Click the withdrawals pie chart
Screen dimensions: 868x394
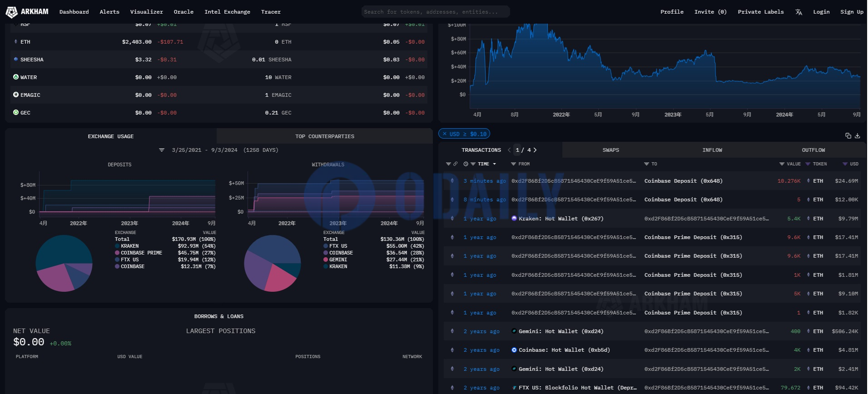pyautogui.click(x=273, y=263)
